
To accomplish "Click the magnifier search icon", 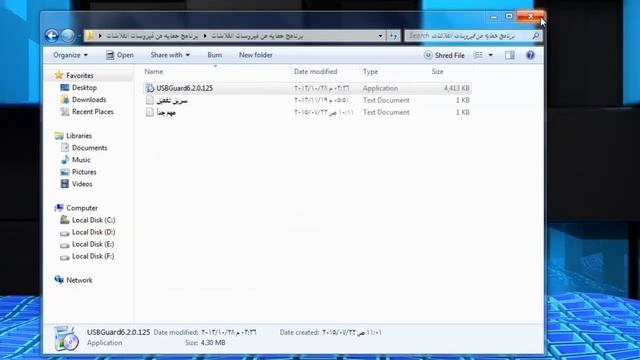I will [x=536, y=36].
